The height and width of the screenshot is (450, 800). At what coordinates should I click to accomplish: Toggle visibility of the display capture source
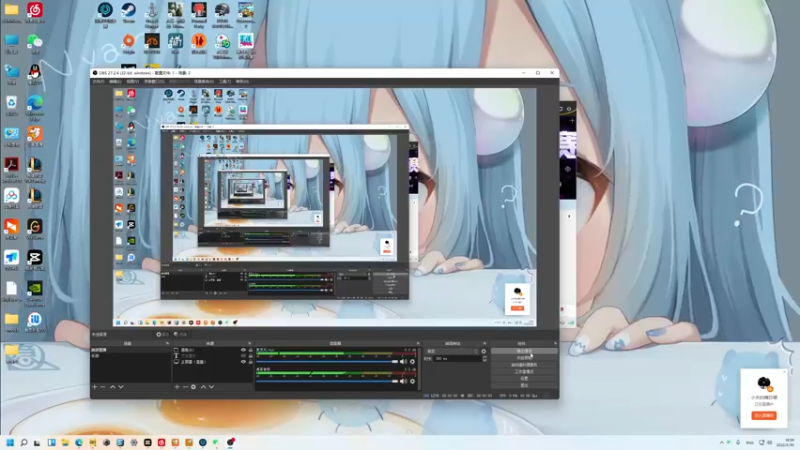point(243,362)
